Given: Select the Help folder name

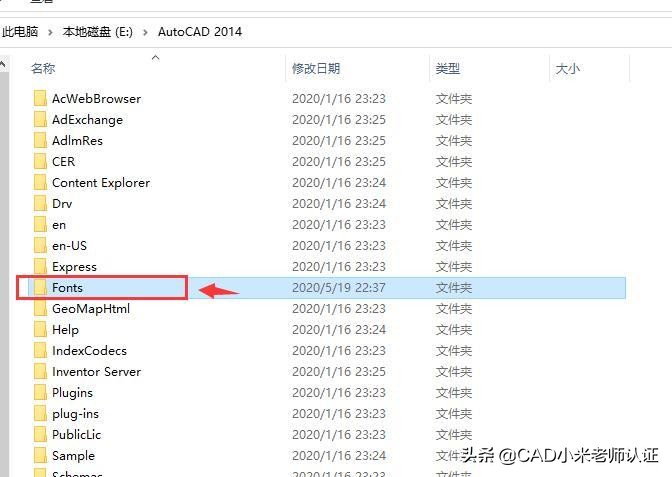Looking at the screenshot, I should point(66,330).
